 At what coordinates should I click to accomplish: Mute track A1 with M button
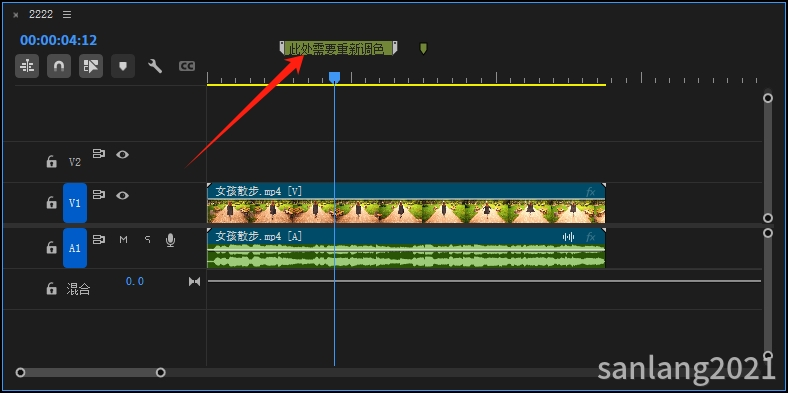pyautogui.click(x=123, y=240)
